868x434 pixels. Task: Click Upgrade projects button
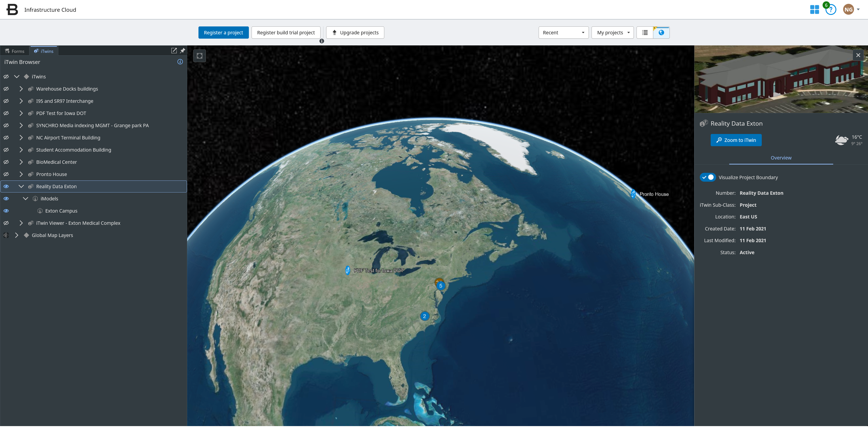point(355,33)
